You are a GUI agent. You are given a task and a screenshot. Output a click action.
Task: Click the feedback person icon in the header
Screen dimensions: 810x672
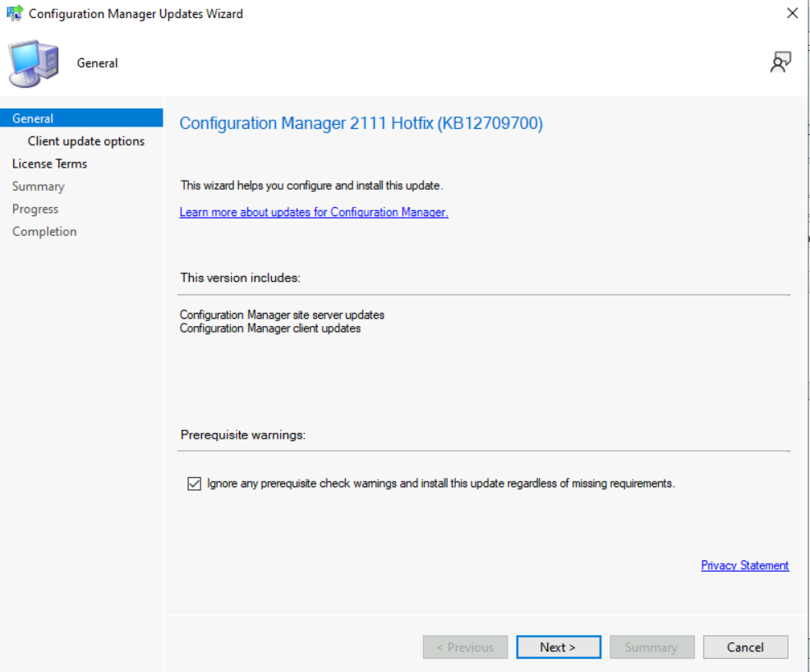(780, 62)
